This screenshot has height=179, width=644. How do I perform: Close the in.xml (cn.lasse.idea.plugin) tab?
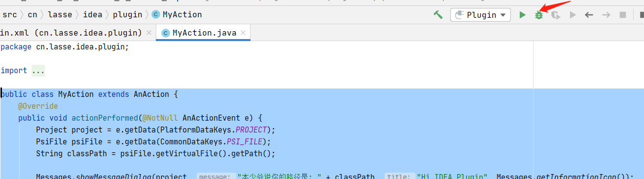coord(149,33)
